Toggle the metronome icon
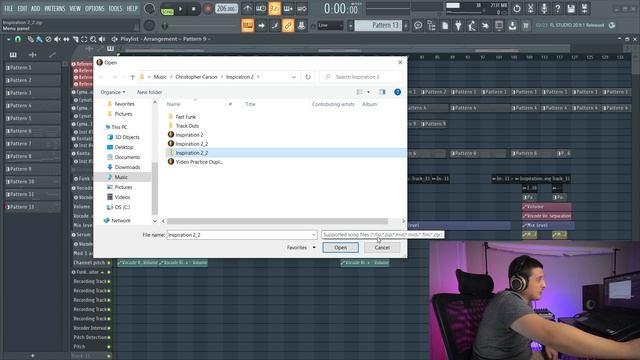 pyautogui.click(x=247, y=9)
